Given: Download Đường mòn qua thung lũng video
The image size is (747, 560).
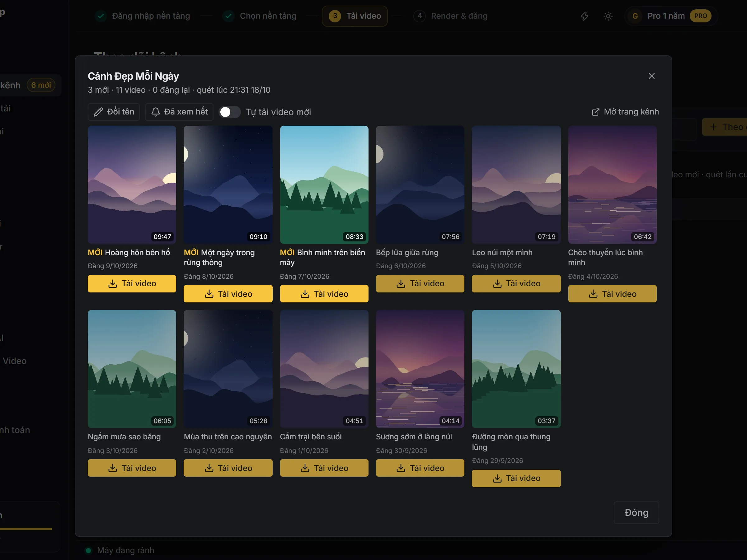Looking at the screenshot, I should [x=516, y=478].
